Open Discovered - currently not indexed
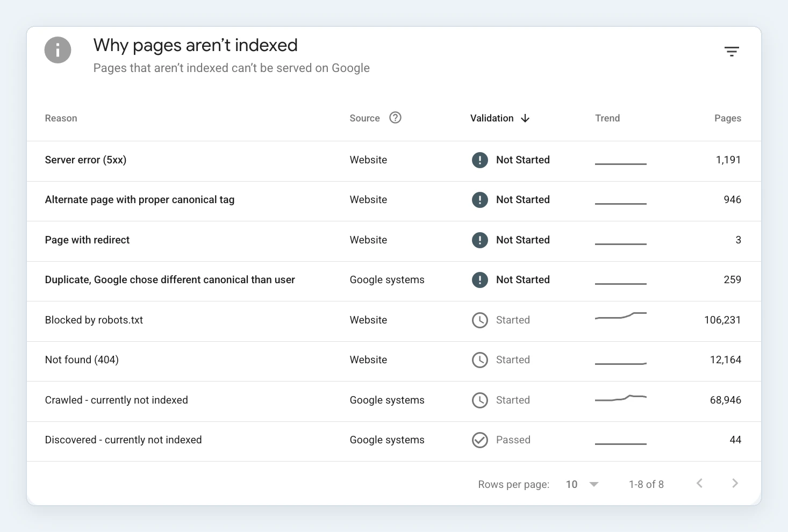788x532 pixels. point(124,440)
